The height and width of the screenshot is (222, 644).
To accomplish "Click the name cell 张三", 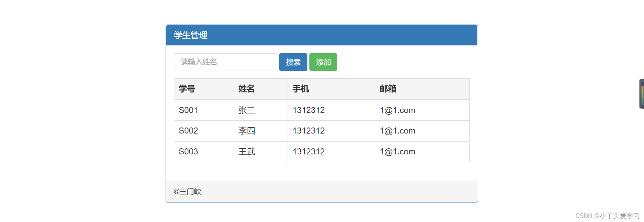I will [261, 110].
